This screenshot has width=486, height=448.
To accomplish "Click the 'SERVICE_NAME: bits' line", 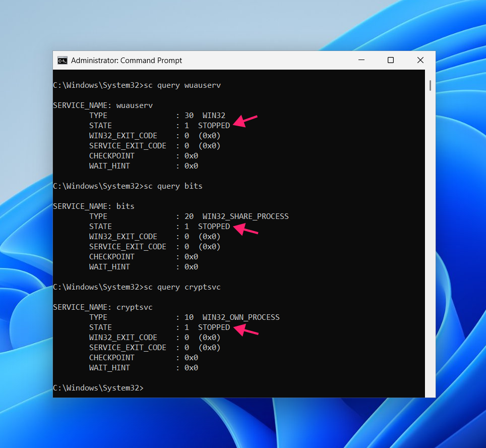I will pyautogui.click(x=94, y=206).
